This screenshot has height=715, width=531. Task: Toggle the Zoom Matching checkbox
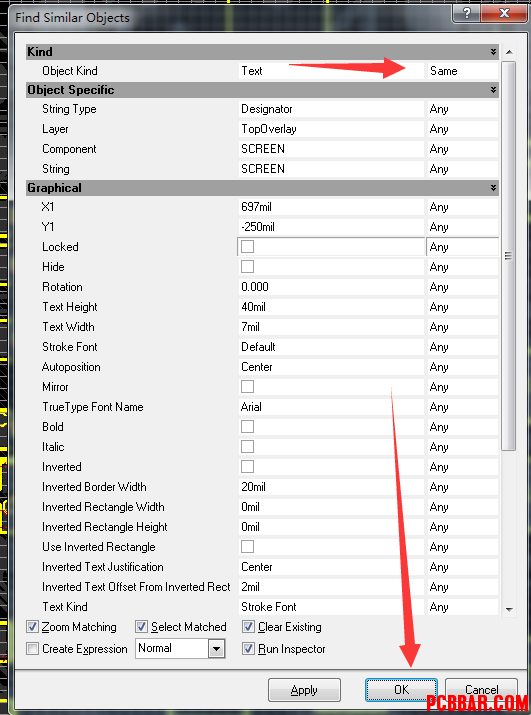click(32, 627)
